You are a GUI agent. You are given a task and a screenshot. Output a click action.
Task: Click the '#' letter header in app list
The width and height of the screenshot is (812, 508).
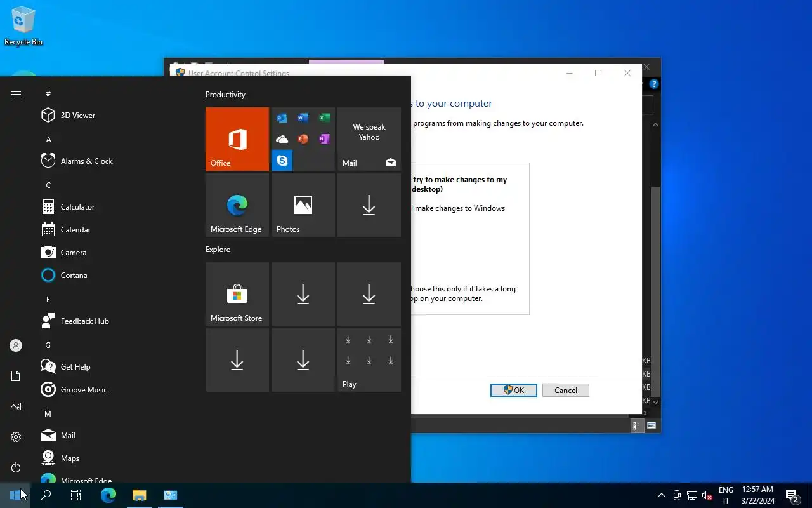[48, 93]
